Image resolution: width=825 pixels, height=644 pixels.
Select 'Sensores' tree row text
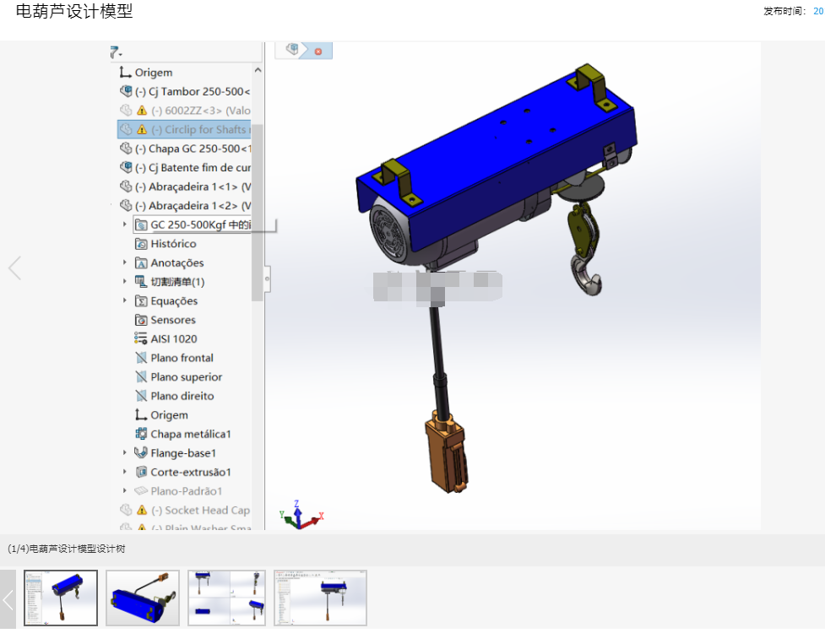click(x=173, y=320)
